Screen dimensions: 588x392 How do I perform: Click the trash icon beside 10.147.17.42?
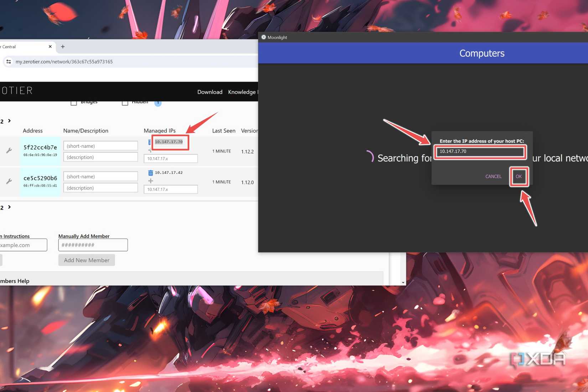[x=151, y=172]
